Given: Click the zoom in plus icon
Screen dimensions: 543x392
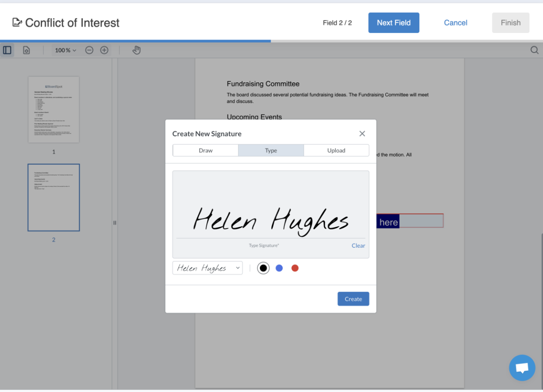Looking at the screenshot, I should (x=104, y=50).
